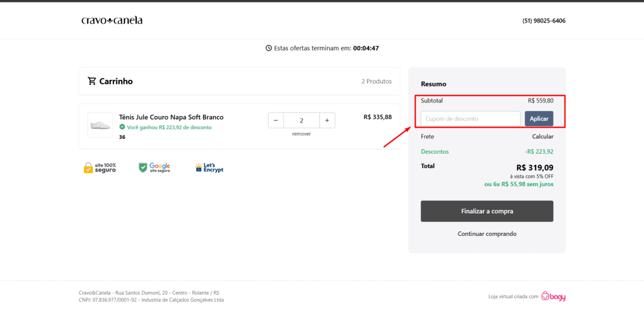Click the Resumo heading

(433, 84)
